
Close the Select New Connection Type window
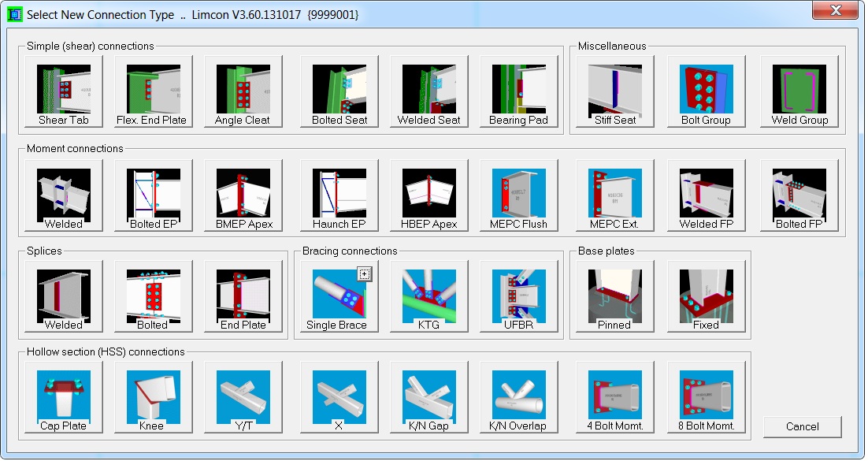[x=836, y=10]
